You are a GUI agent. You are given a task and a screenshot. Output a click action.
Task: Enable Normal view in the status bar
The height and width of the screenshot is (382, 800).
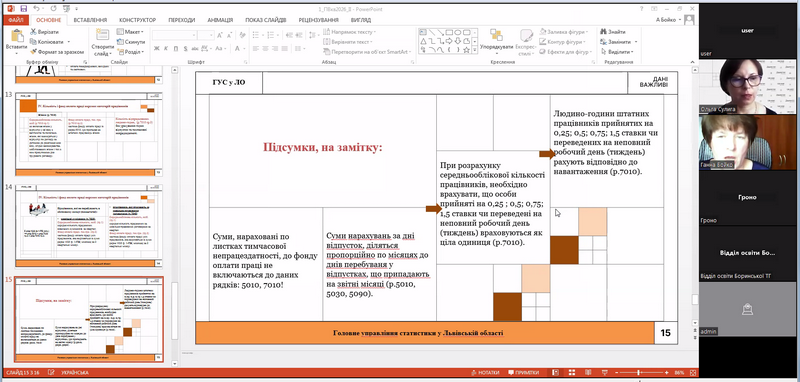click(556, 373)
